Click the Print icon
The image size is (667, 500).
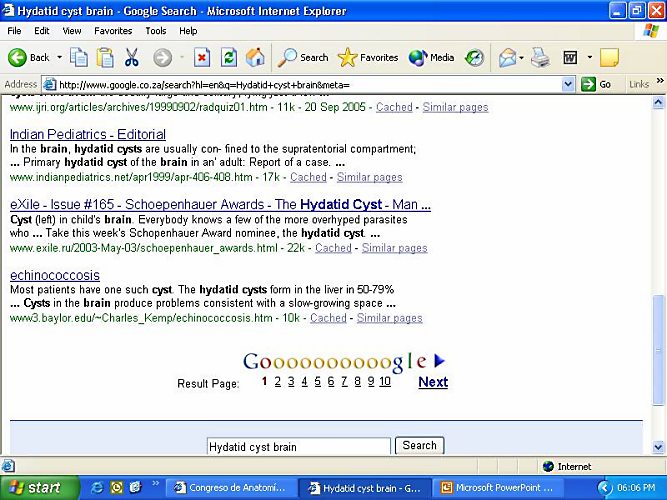540,57
